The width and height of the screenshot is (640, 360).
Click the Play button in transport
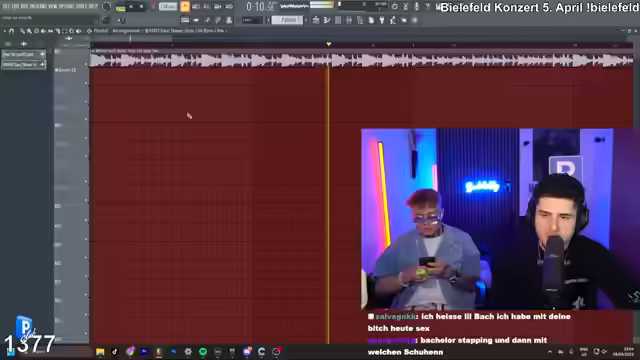[131, 7]
